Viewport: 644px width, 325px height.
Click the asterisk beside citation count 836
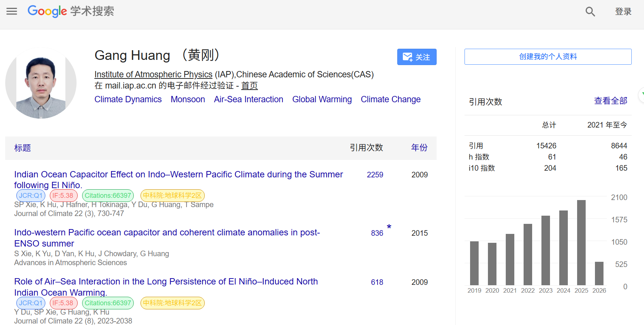point(389,227)
